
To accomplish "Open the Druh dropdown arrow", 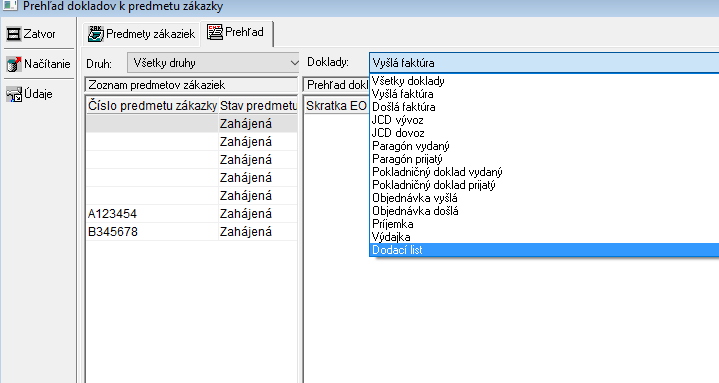I will 294,63.
